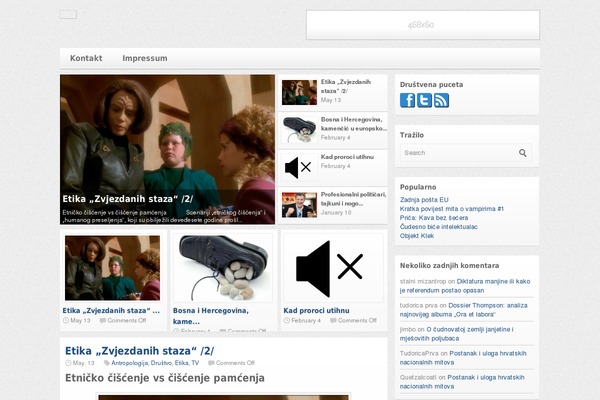The image size is (600, 400).
Task: Click the search magnifier icon
Action: [x=523, y=153]
